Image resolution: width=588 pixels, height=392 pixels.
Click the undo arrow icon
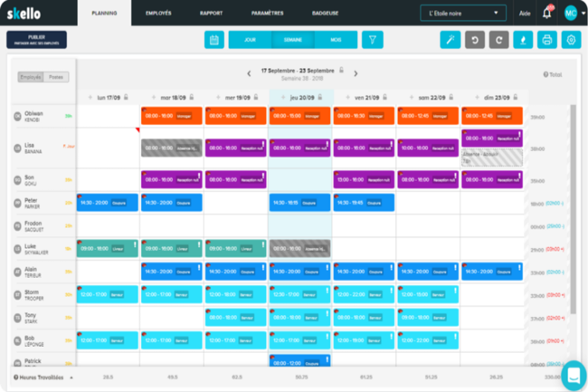pos(475,40)
